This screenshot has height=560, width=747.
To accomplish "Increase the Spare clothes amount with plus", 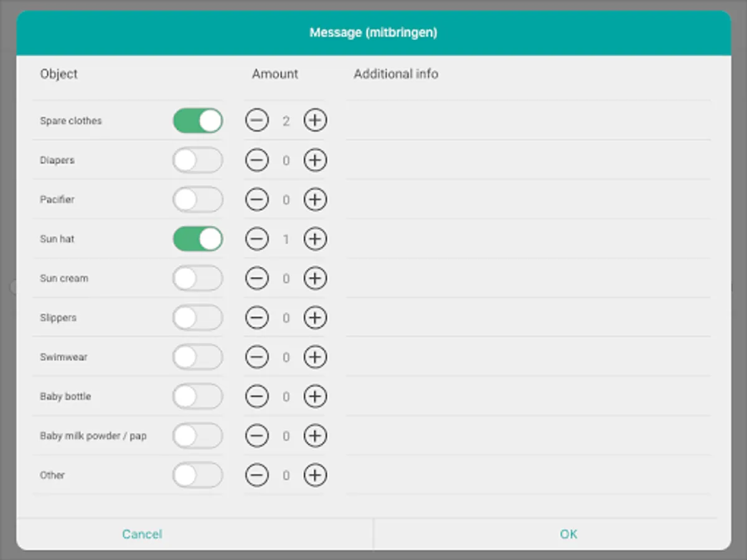I will coord(315,121).
